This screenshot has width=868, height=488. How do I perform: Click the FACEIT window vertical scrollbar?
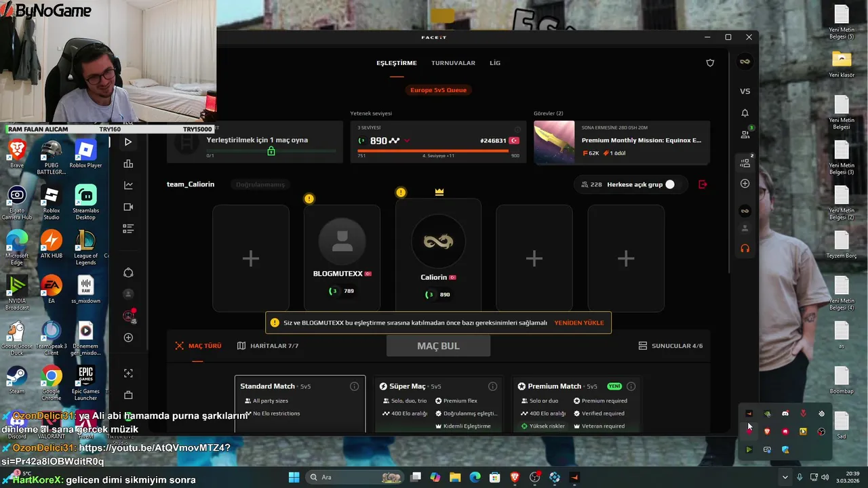(x=730, y=163)
